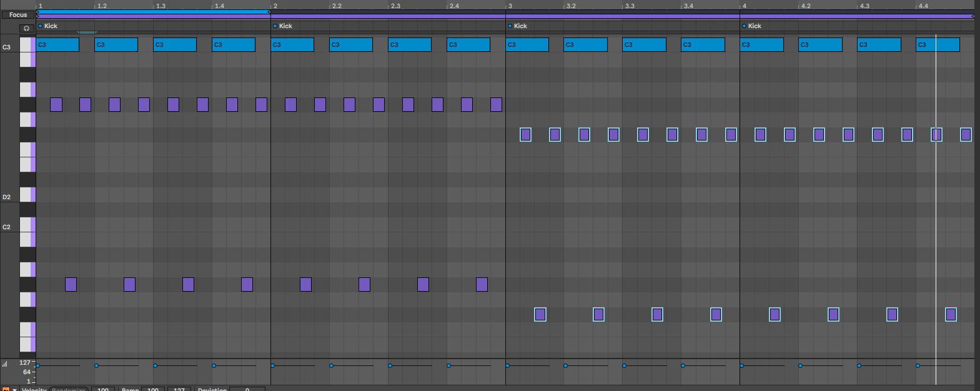Click the C2 piano key
The width and height of the screenshot is (980, 391).
pyautogui.click(x=27, y=224)
